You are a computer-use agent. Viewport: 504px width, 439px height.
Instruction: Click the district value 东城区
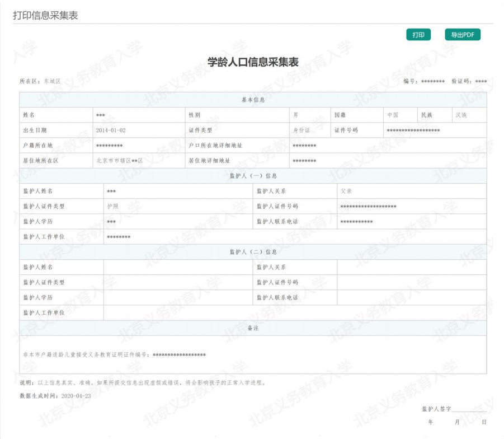pos(52,82)
